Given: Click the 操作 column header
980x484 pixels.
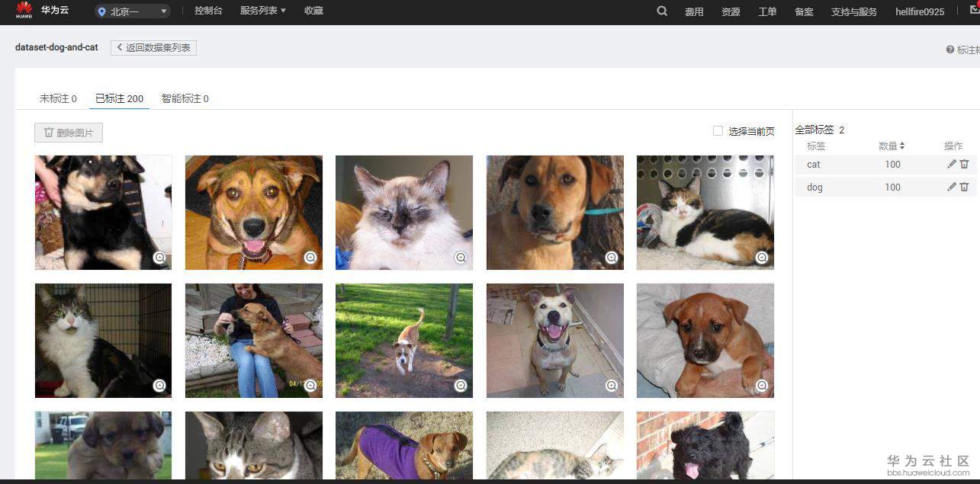Looking at the screenshot, I should click(x=953, y=146).
